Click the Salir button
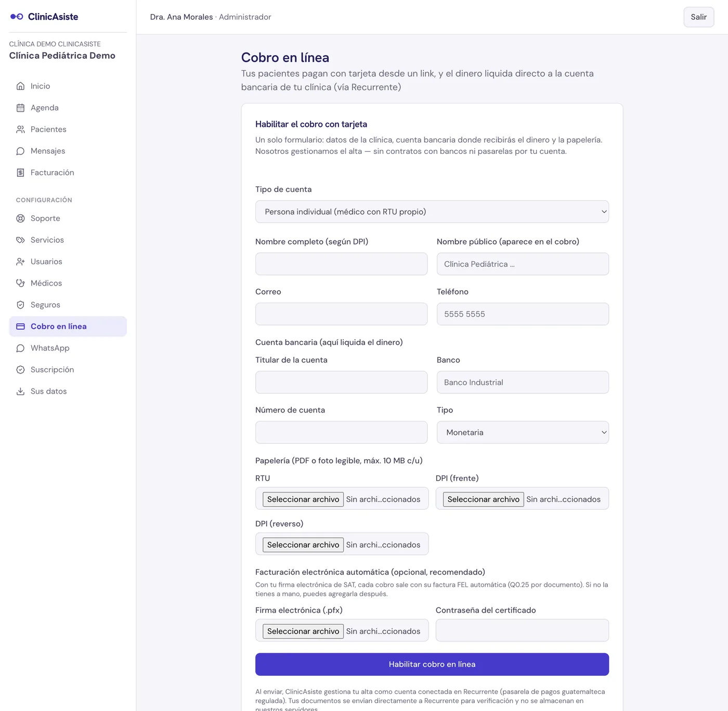 coord(699,17)
